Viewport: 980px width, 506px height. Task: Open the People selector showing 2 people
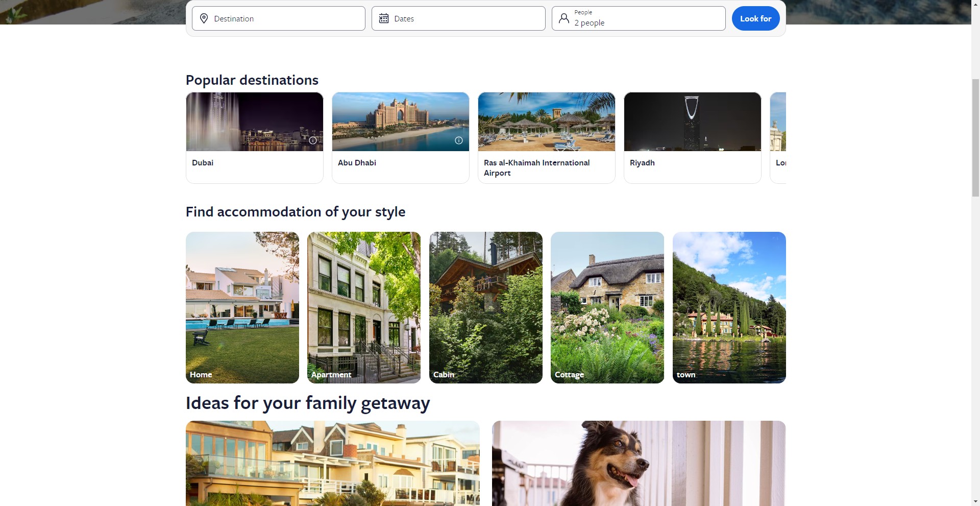click(639, 18)
